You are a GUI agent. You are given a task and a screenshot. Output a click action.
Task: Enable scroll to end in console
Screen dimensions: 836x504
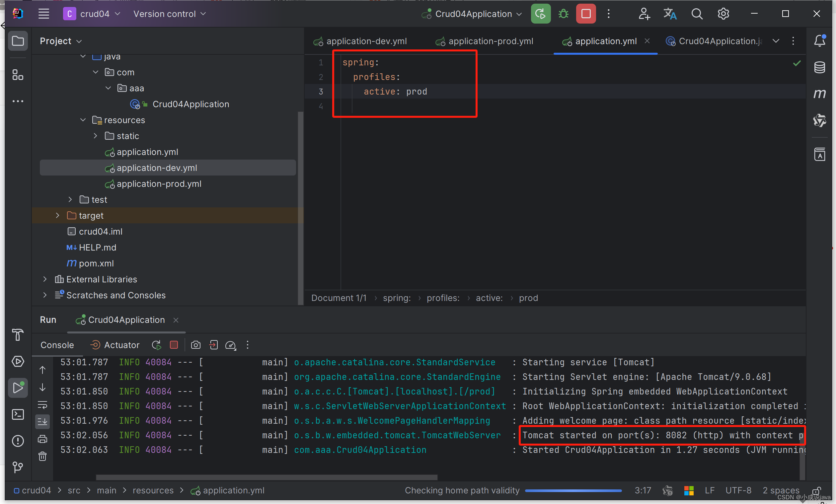(x=42, y=422)
